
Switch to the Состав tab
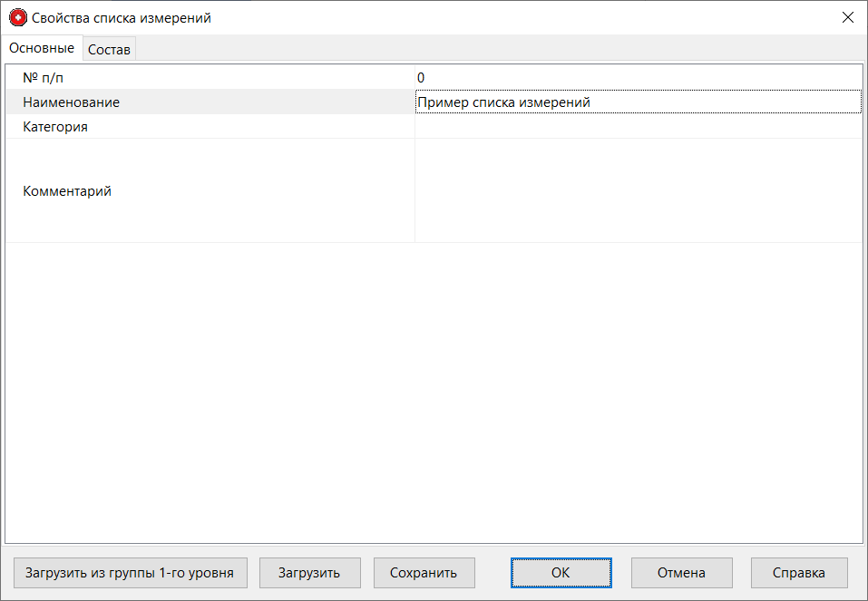tap(109, 49)
